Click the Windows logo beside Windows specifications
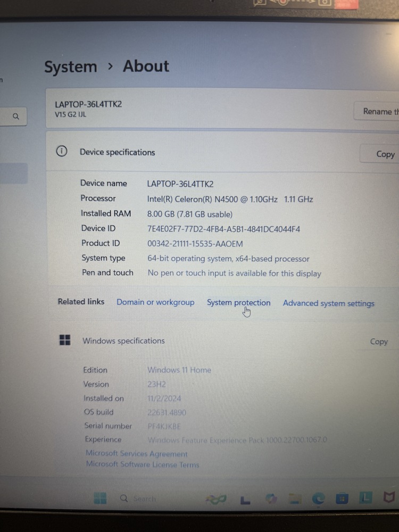 (65, 340)
